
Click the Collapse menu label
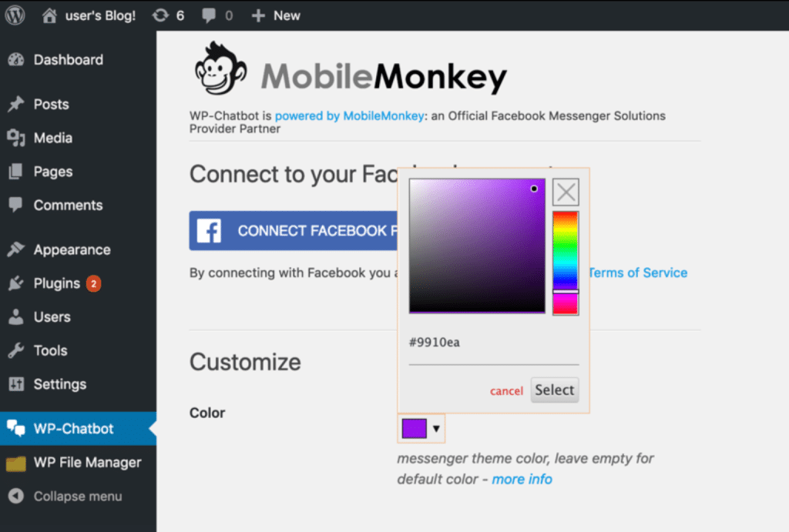click(x=78, y=497)
